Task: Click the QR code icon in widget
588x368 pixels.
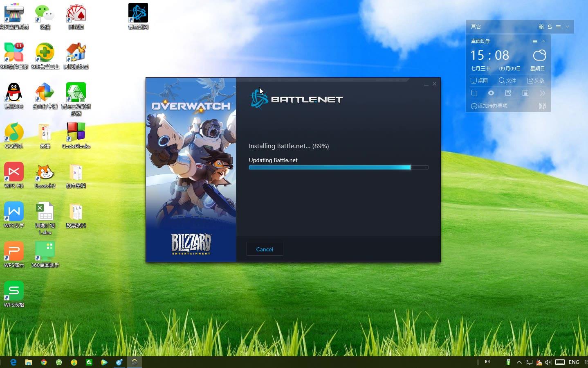Action: point(543,106)
